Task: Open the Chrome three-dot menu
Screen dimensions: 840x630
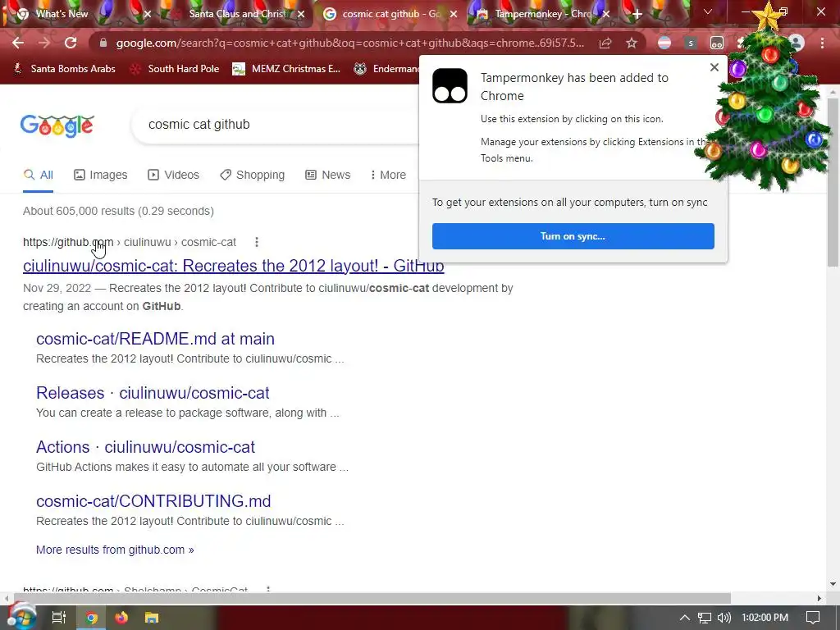Action: pyautogui.click(x=822, y=43)
